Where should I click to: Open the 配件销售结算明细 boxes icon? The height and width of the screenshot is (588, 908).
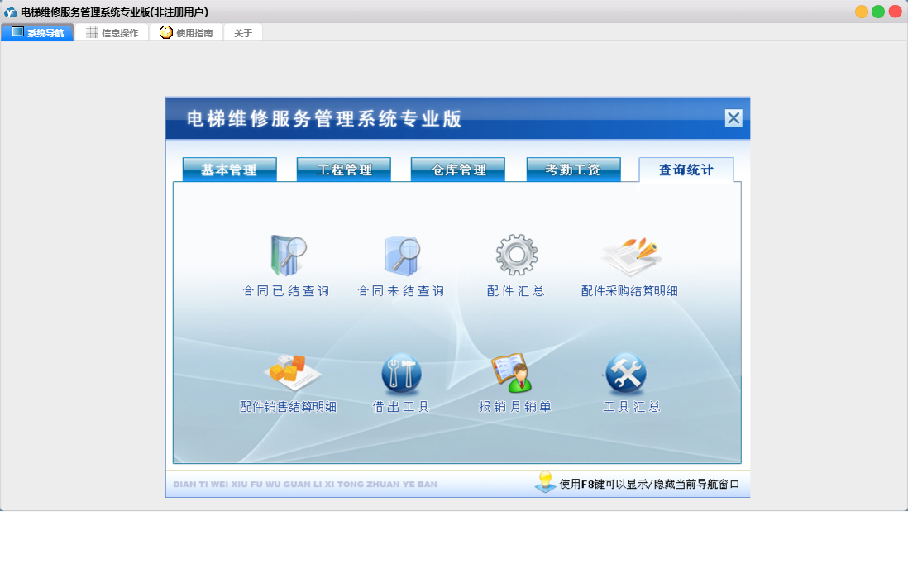click(x=292, y=372)
